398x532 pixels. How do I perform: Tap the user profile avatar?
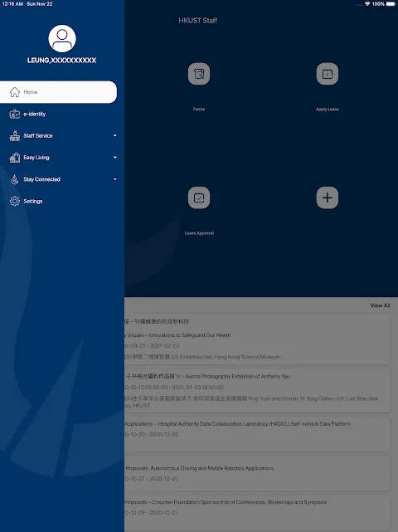pyautogui.click(x=62, y=38)
